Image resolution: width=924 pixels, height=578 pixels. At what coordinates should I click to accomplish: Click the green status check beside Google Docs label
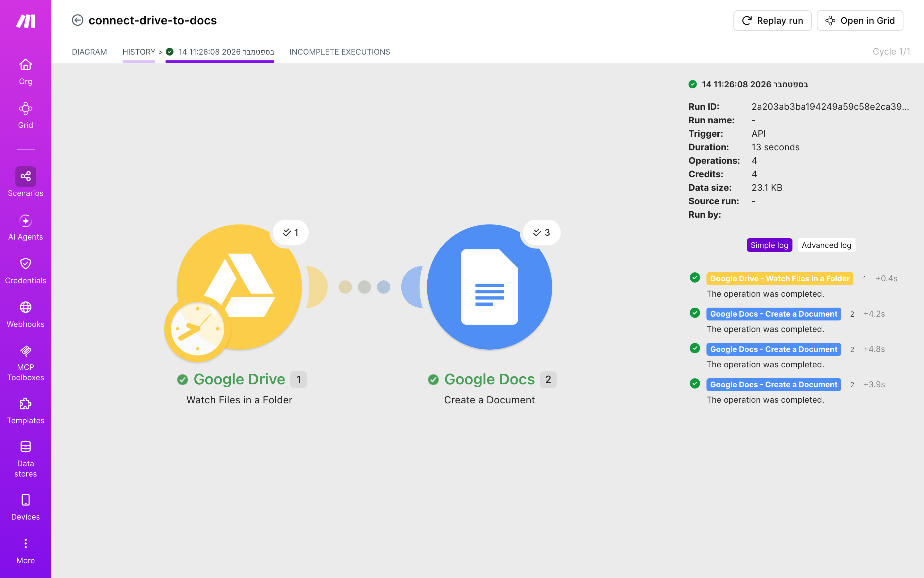[x=433, y=380]
